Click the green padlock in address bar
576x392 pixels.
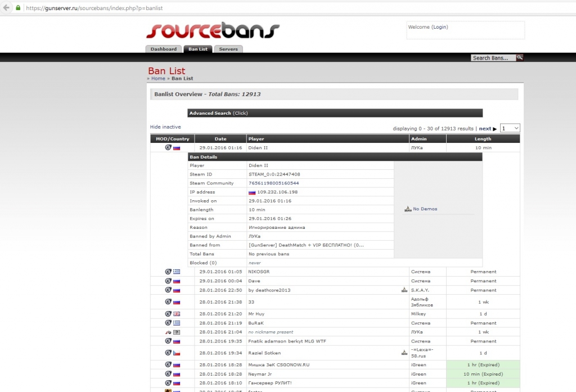click(19, 8)
